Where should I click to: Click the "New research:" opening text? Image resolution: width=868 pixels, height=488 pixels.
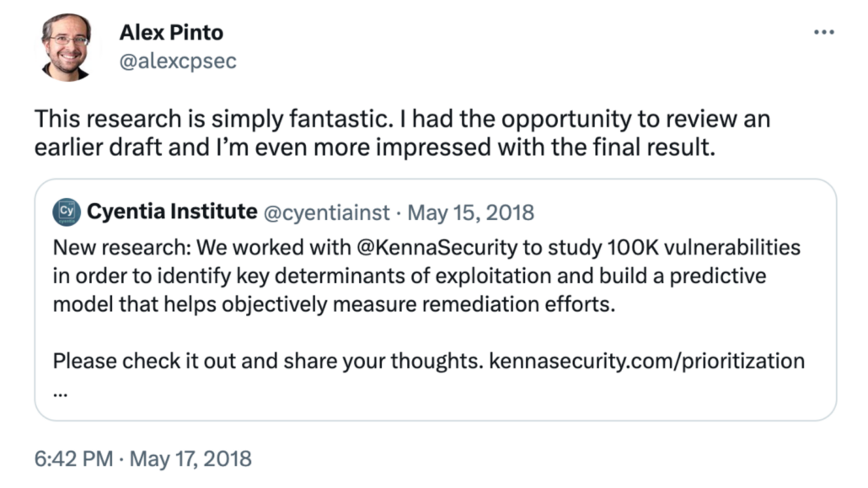(x=122, y=248)
